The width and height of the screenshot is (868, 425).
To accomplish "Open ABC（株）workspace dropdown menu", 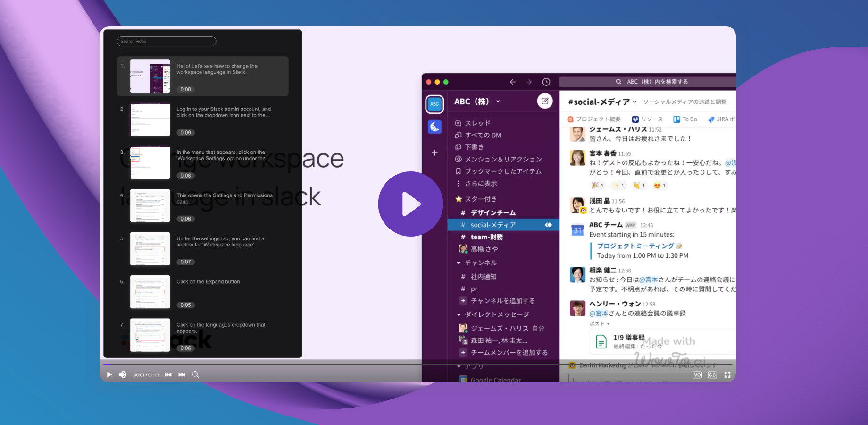I will [477, 101].
